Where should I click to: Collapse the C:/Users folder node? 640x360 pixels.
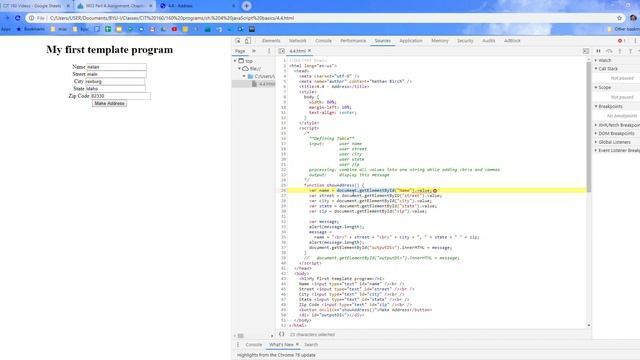point(244,76)
